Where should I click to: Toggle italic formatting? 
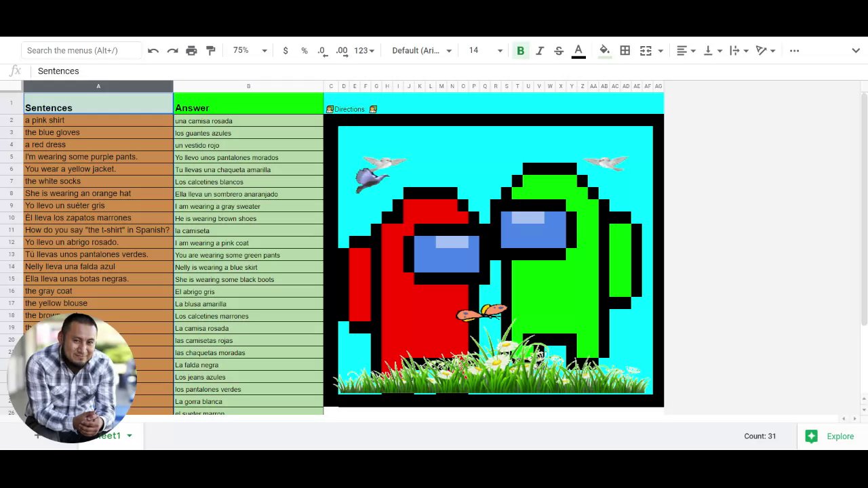point(540,51)
